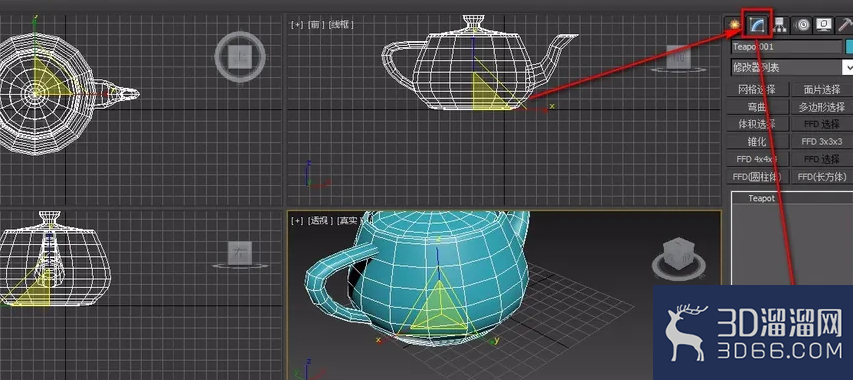
Task: Open the front viewport 前 view menu
Action: coord(316,24)
